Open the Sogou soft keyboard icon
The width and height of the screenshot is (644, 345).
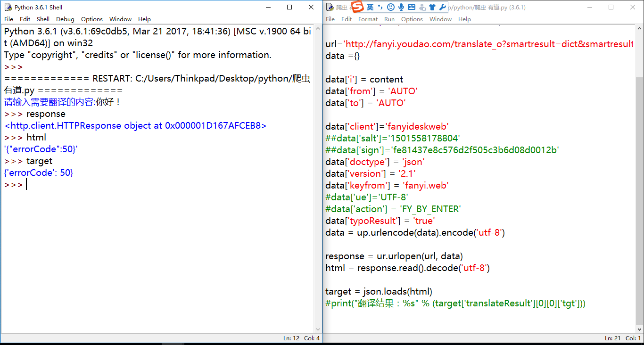[411, 7]
